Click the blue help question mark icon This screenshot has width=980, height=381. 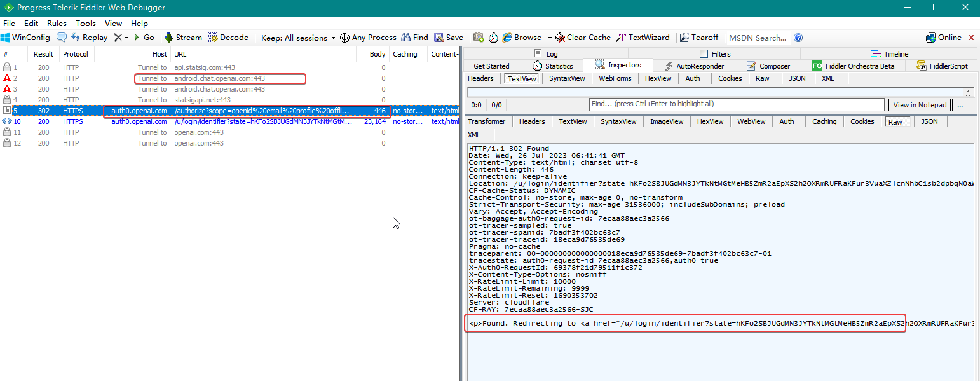[798, 38]
